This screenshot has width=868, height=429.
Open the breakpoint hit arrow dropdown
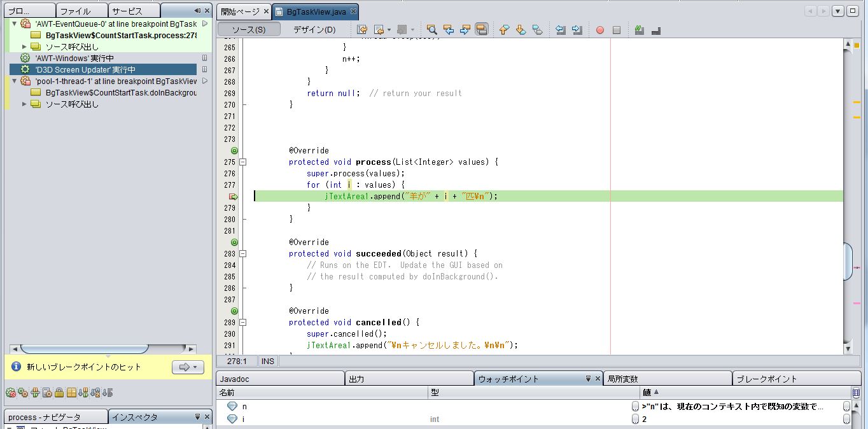pyautogui.click(x=188, y=367)
